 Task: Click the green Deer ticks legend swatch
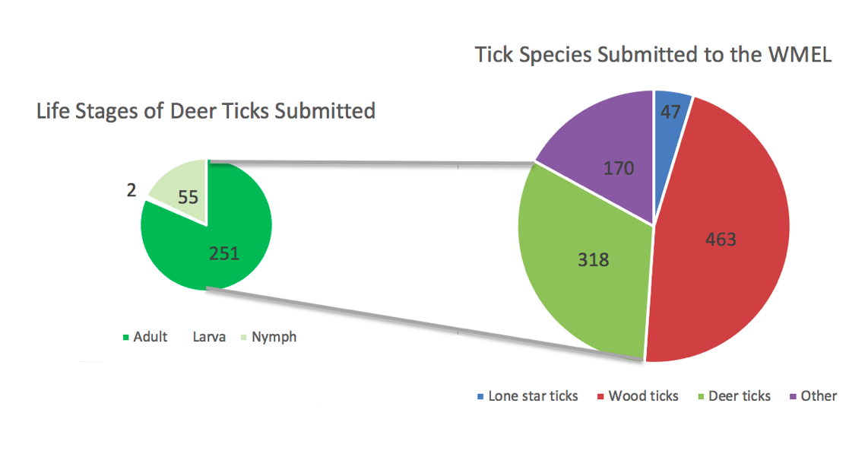tap(701, 397)
